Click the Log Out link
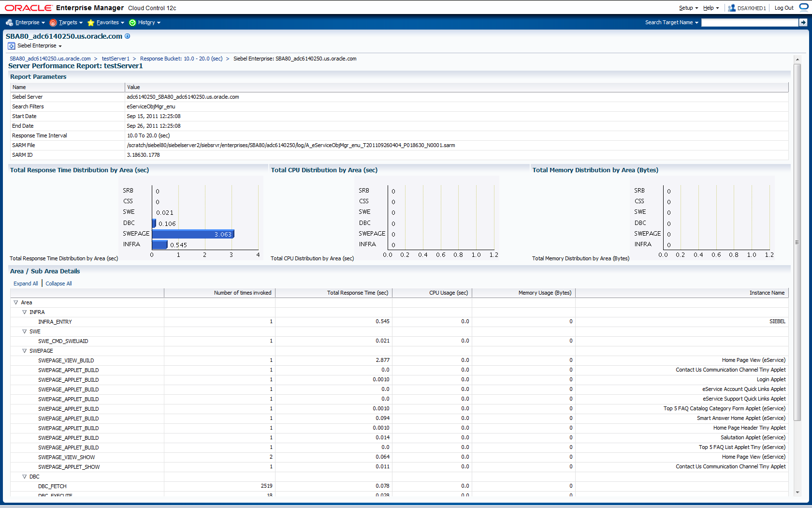 (x=783, y=8)
